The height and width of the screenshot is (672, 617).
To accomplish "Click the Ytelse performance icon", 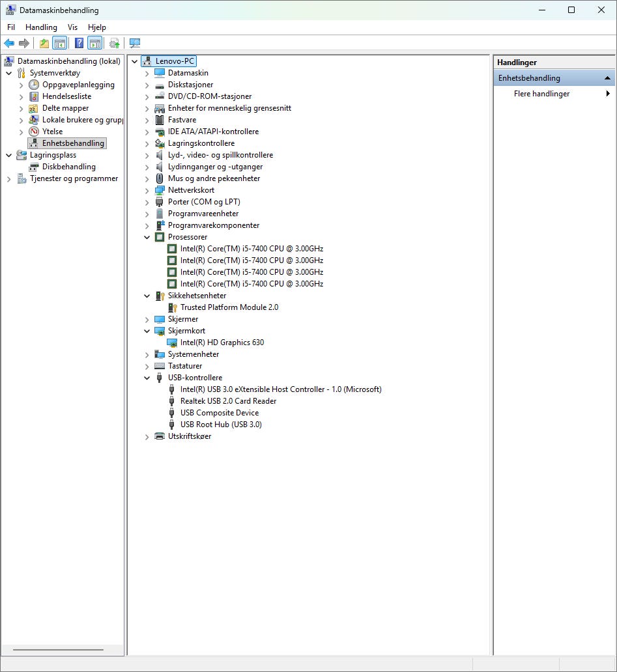I will click(x=34, y=132).
